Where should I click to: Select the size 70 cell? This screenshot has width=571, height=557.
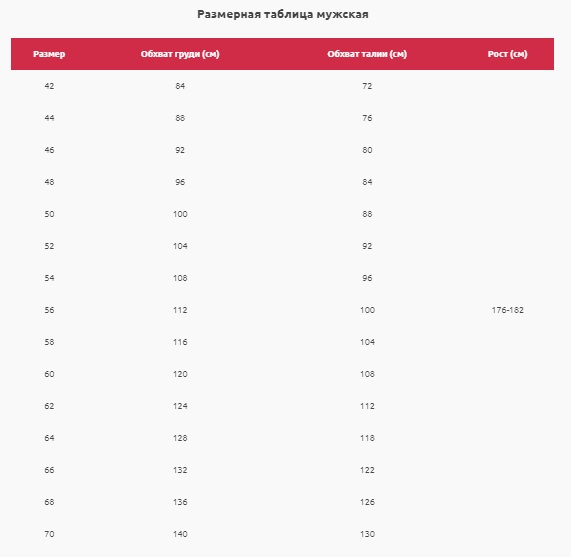click(x=49, y=534)
